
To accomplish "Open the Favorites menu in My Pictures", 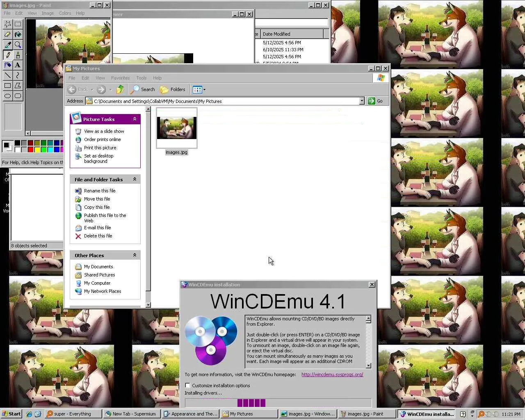I will [120, 78].
